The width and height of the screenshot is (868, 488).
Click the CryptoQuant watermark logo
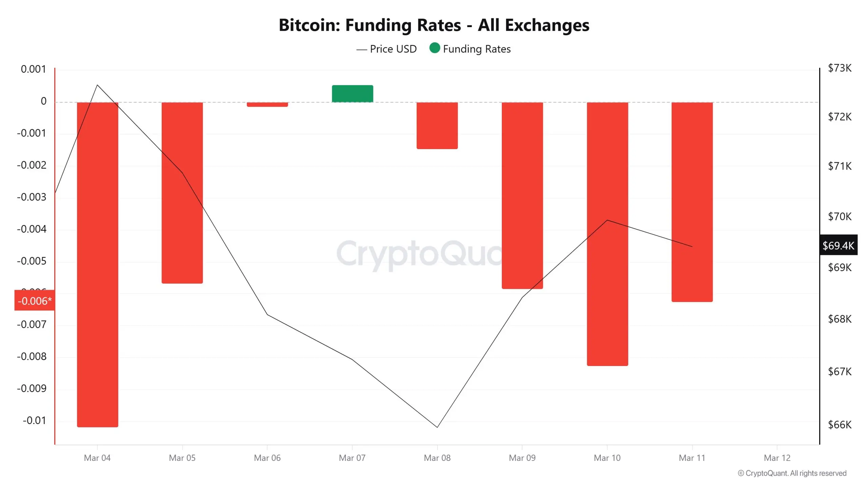click(x=419, y=254)
